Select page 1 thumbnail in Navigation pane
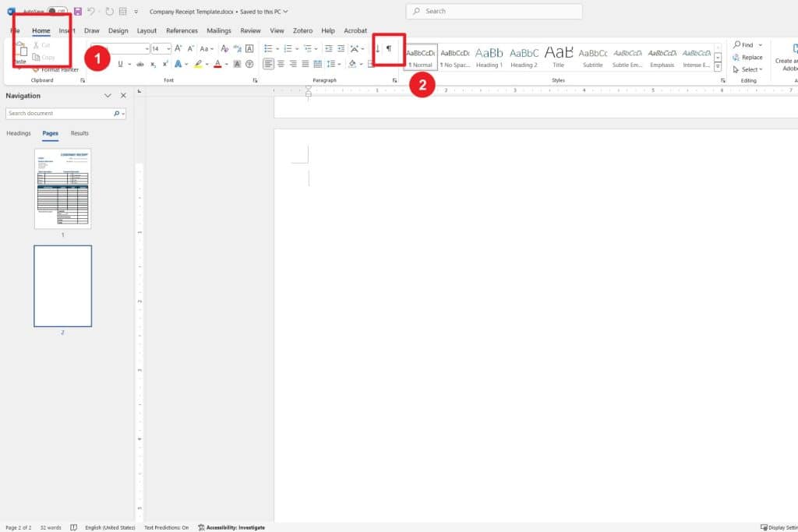Screen dimensions: 798x532 (x=62, y=188)
